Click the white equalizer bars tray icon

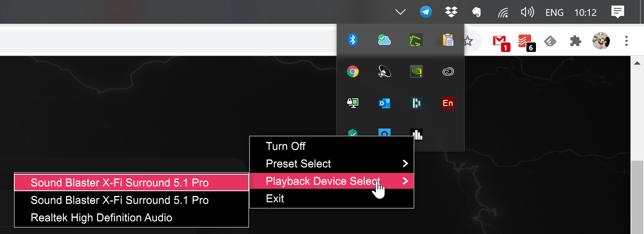point(417,134)
